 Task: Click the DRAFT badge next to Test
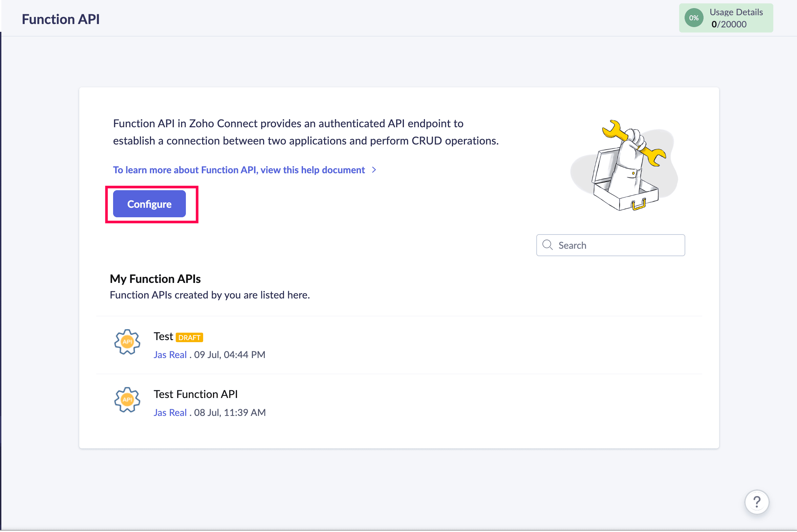click(189, 337)
